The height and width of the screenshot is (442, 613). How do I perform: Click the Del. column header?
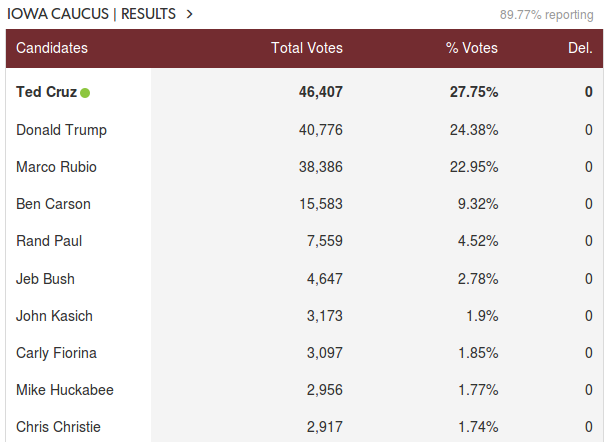581,48
